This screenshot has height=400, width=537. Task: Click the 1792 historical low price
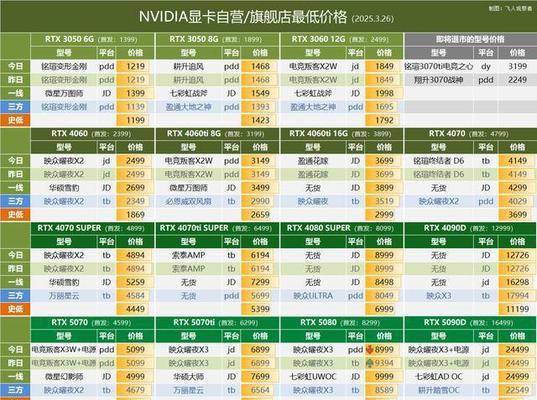[384, 120]
